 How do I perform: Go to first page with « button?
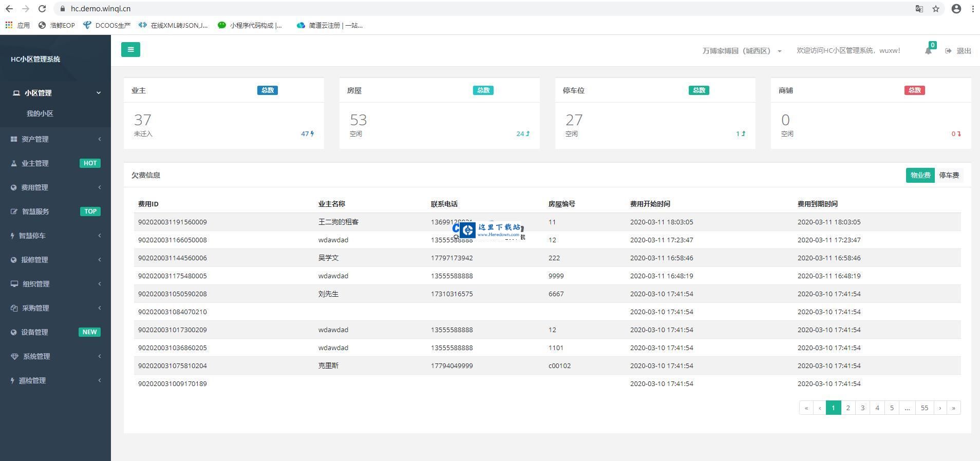tap(806, 408)
